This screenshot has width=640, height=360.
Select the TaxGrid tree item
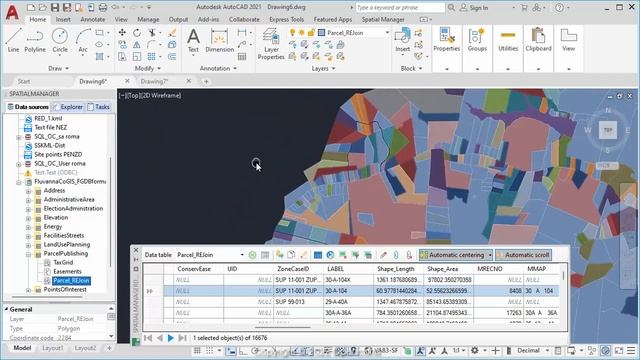click(63, 262)
